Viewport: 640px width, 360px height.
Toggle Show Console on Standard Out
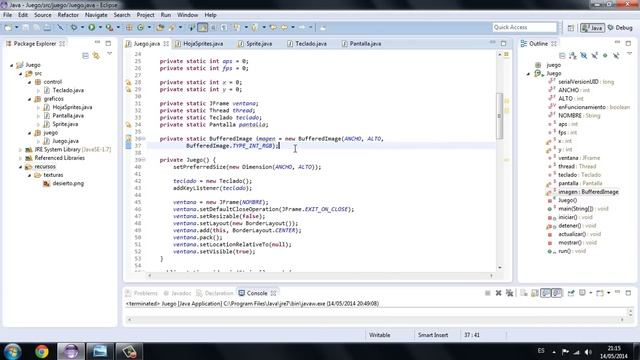(545, 293)
